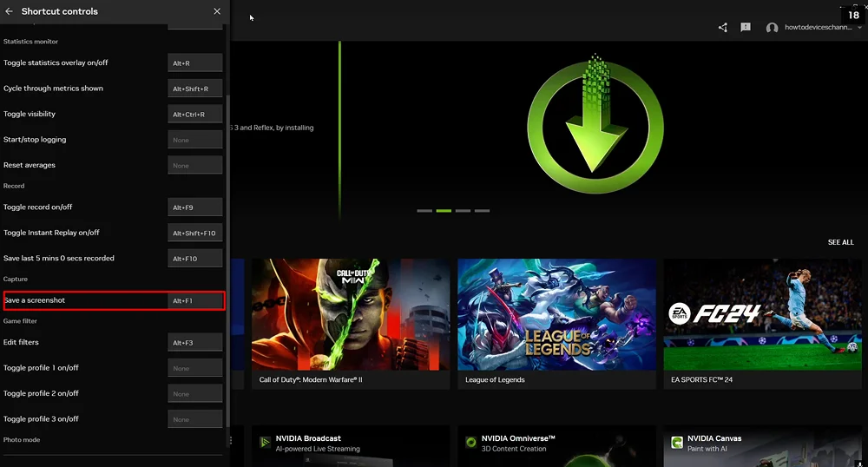Assign shortcut for Toggle profile 1 on/off
This screenshot has width=868, height=467.
(x=195, y=368)
